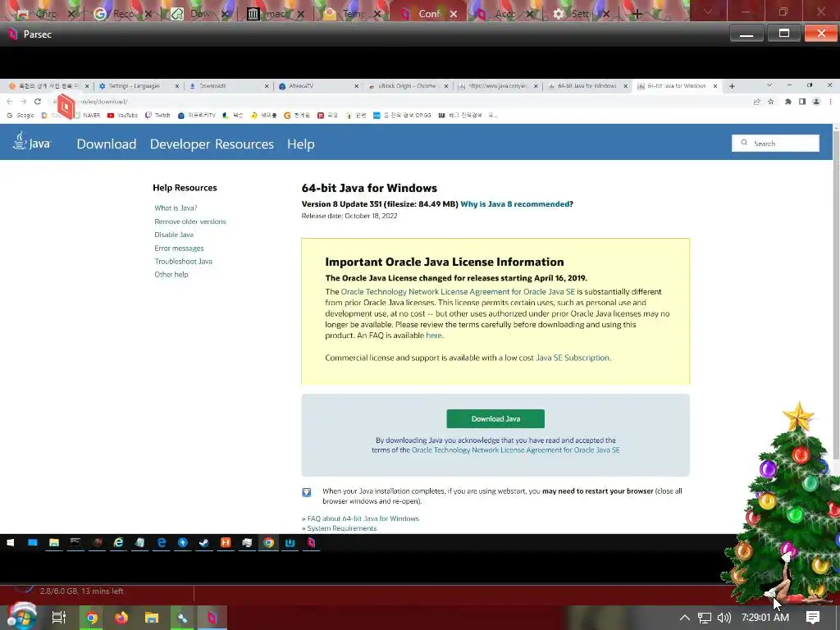The image size is (840, 630).
Task: Open the Twitch bookmark
Action: click(157, 115)
